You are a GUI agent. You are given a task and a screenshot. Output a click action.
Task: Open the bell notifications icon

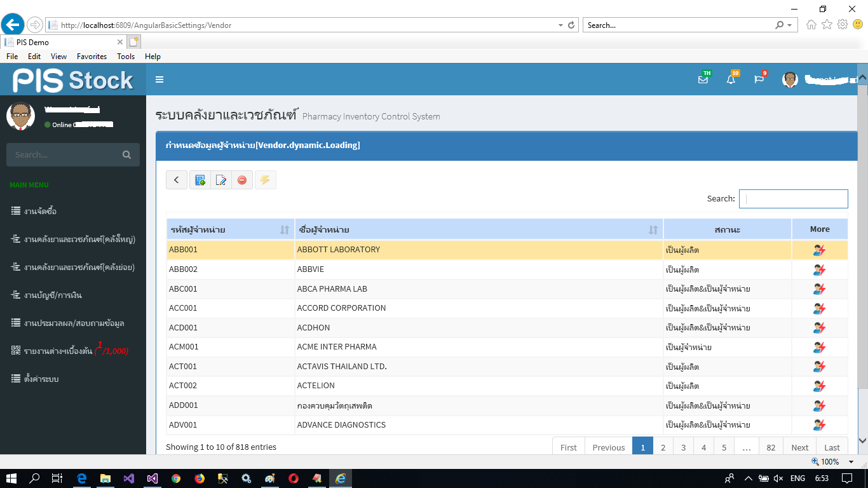[731, 79]
